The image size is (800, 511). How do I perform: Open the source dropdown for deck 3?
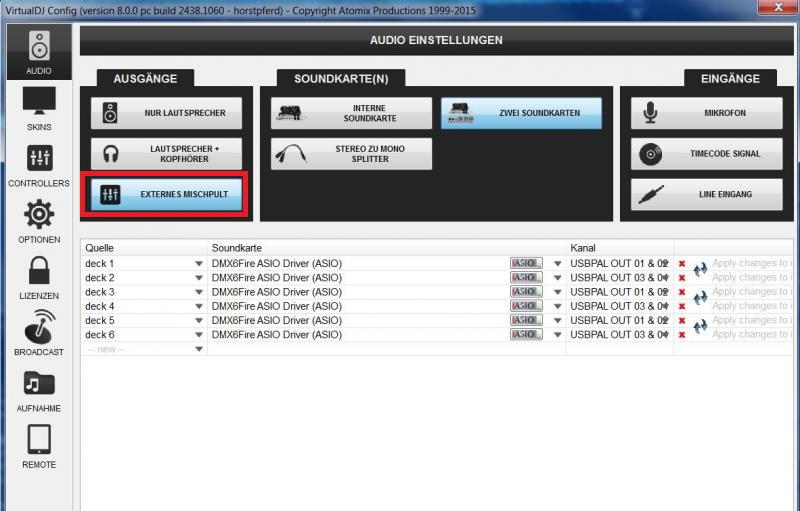point(199,292)
